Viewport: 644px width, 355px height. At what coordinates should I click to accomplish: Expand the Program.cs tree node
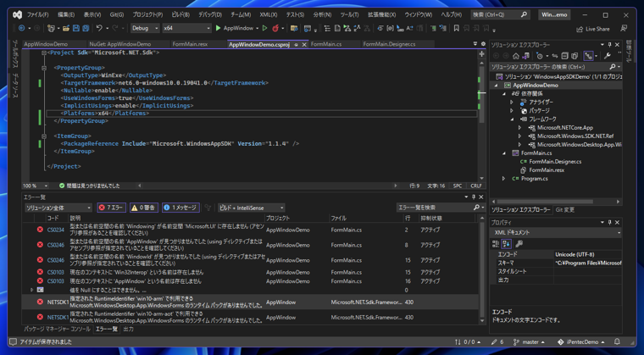pos(503,179)
